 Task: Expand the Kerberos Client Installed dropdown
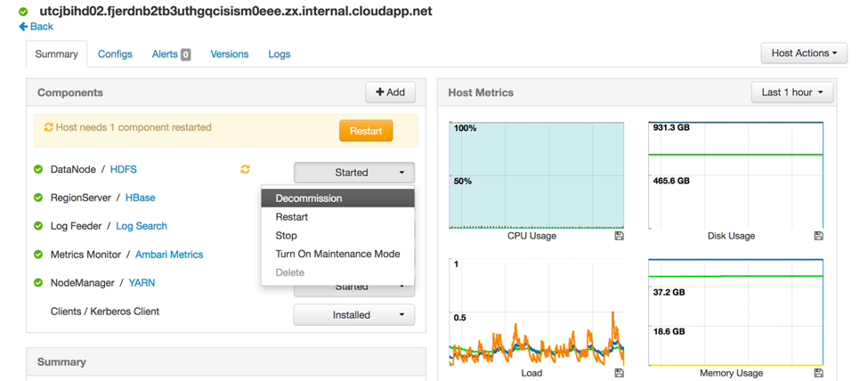[x=353, y=315]
